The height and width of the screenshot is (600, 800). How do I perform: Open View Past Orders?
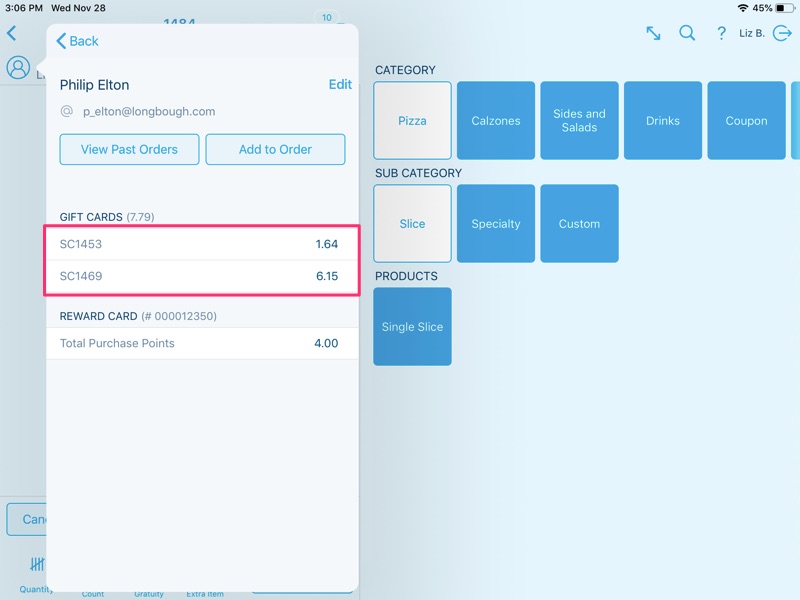point(129,149)
